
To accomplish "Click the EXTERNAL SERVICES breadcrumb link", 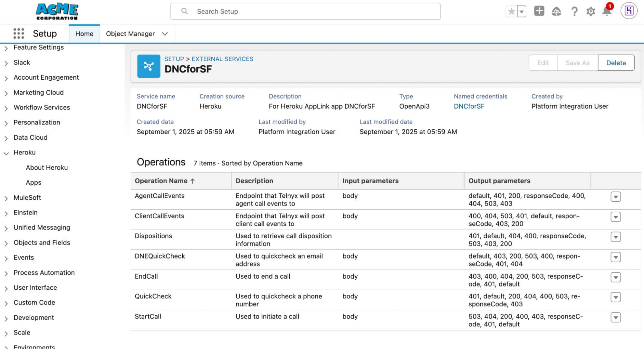I will [x=222, y=59].
